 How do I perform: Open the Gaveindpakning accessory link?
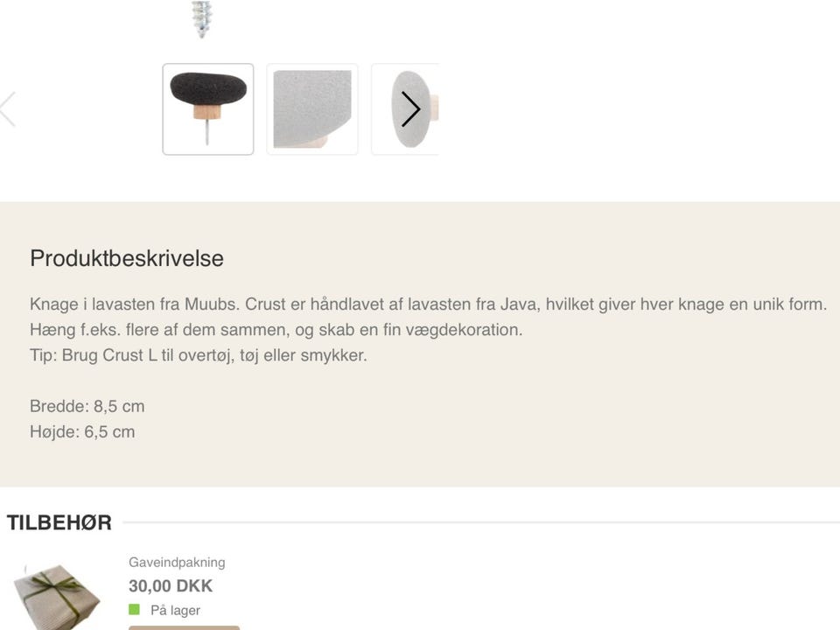coord(177,563)
